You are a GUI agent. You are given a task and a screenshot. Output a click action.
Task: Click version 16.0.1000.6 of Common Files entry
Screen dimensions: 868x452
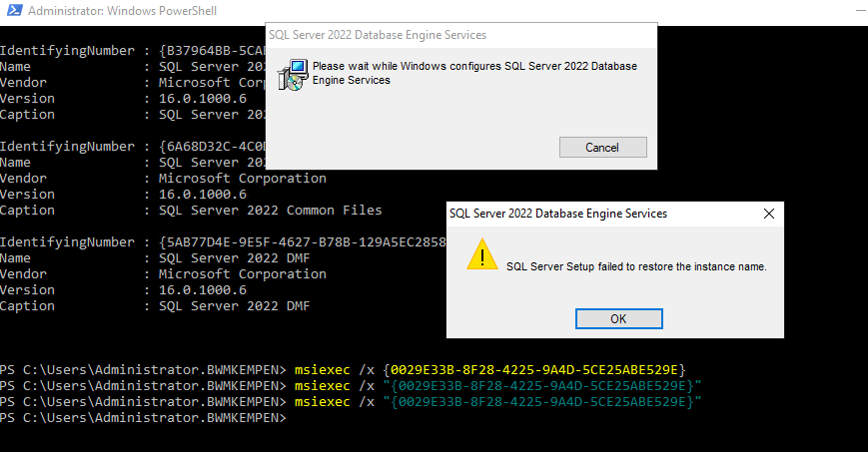203,195
